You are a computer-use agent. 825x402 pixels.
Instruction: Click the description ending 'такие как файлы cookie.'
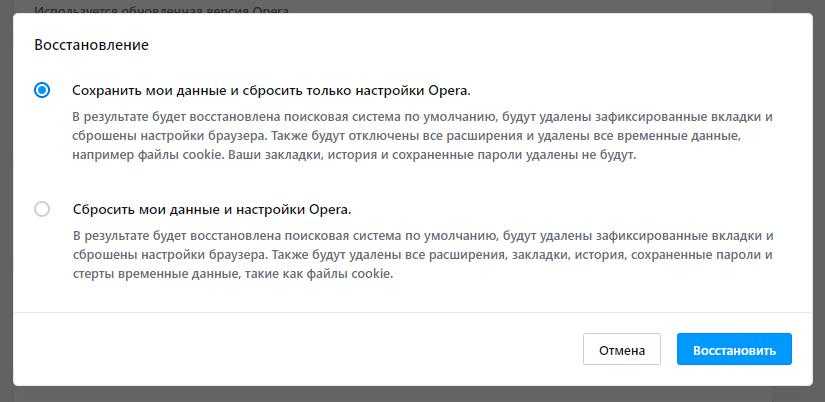click(x=423, y=255)
